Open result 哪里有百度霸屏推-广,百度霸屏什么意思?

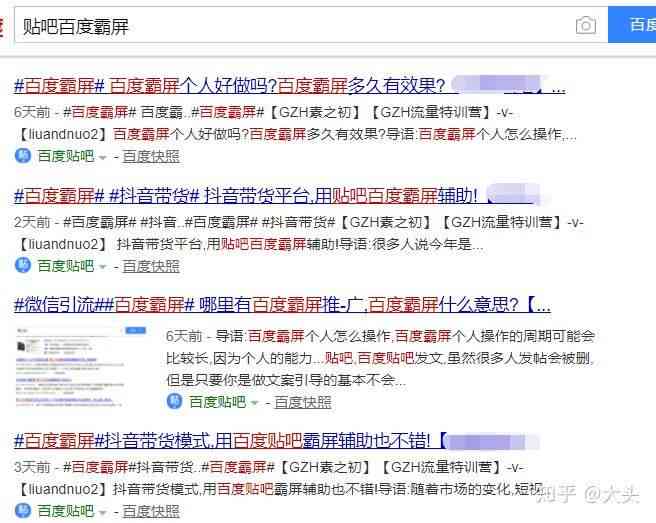[x=282, y=305]
